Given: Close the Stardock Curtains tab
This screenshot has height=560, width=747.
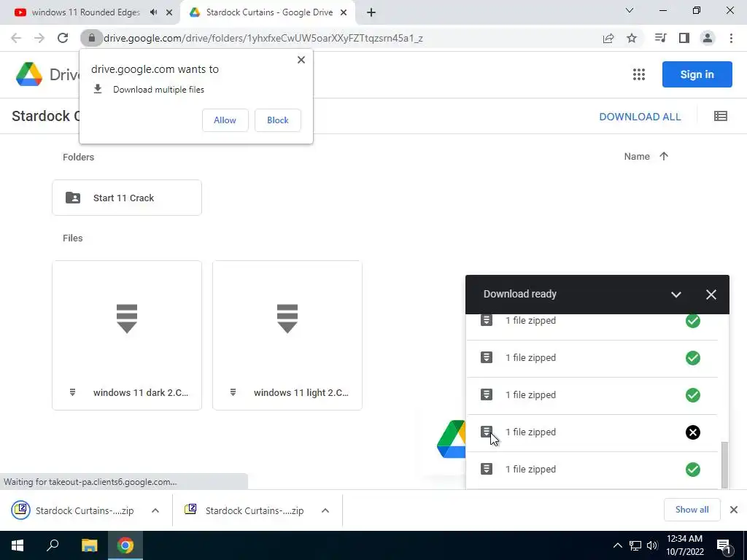Looking at the screenshot, I should (344, 12).
